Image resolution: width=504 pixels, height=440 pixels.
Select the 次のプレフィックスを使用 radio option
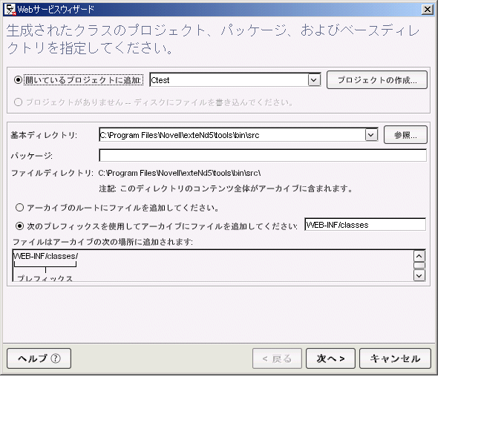(x=19, y=226)
